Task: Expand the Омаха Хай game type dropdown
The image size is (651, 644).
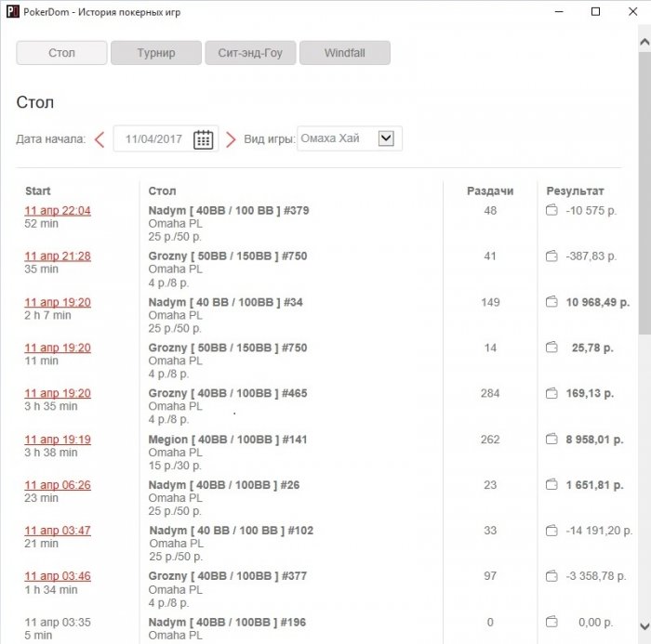Action: point(387,138)
